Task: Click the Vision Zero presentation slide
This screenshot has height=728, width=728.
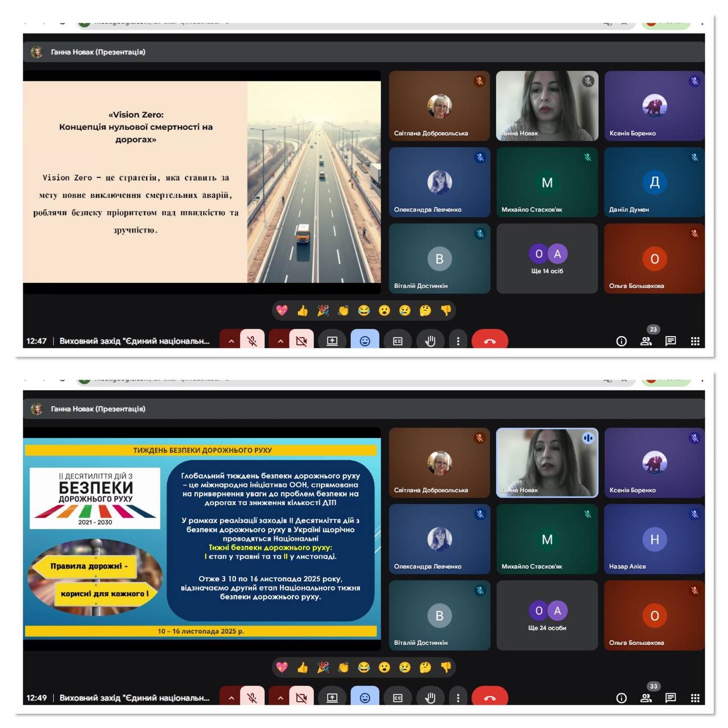Action: pos(202,181)
